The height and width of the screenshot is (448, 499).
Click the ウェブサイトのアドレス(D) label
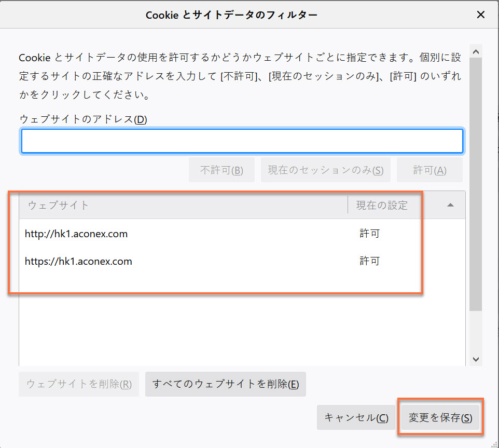pyautogui.click(x=83, y=119)
